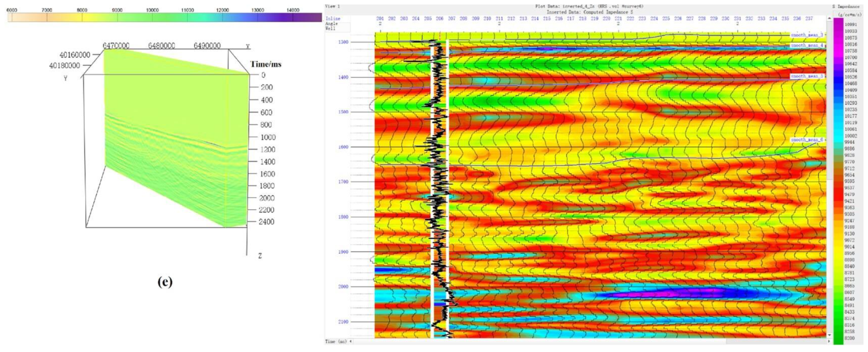Click the View 1 label
Image resolution: width=868 pixels, height=352 pixels.
pyautogui.click(x=332, y=6)
